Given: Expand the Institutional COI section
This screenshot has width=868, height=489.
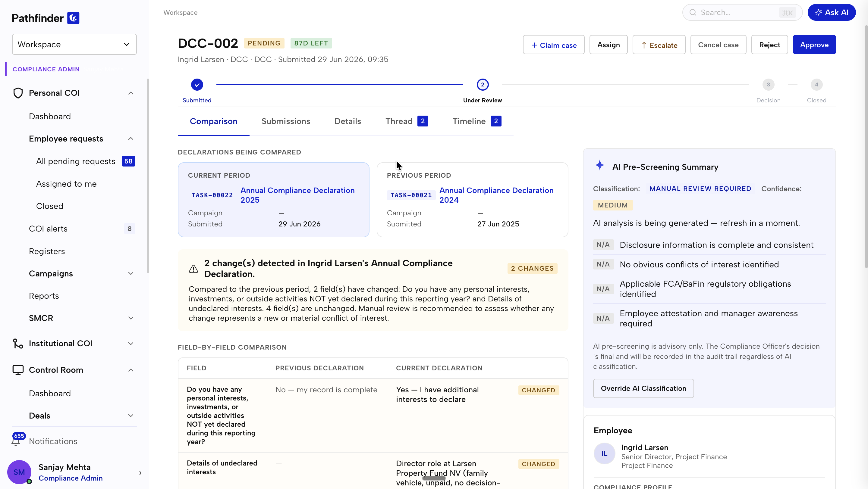Looking at the screenshot, I should point(131,344).
